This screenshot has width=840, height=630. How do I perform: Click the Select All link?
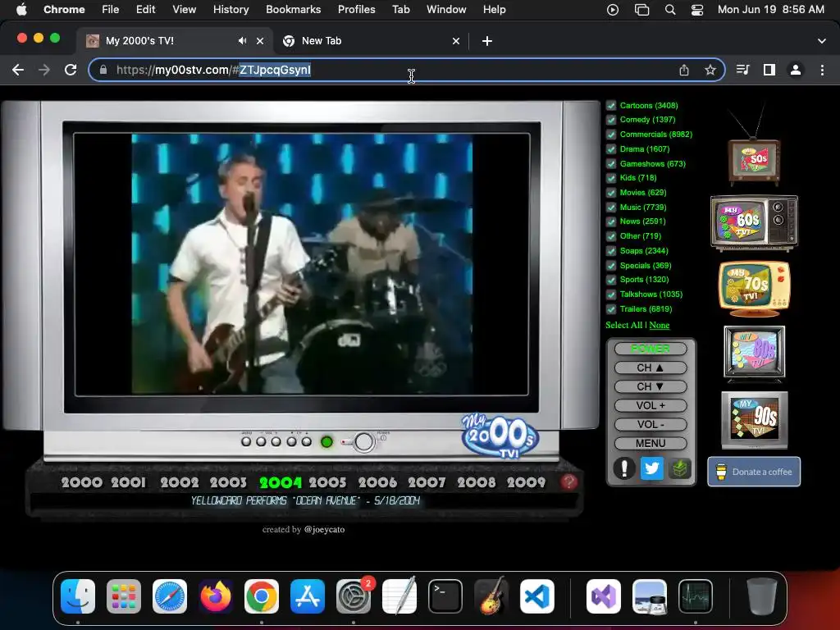point(624,325)
